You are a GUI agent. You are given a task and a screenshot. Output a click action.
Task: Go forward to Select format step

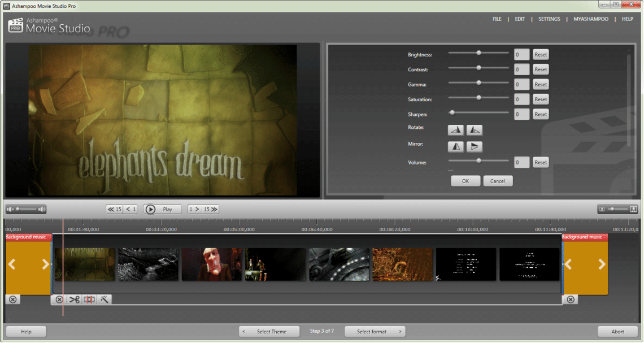375,332
